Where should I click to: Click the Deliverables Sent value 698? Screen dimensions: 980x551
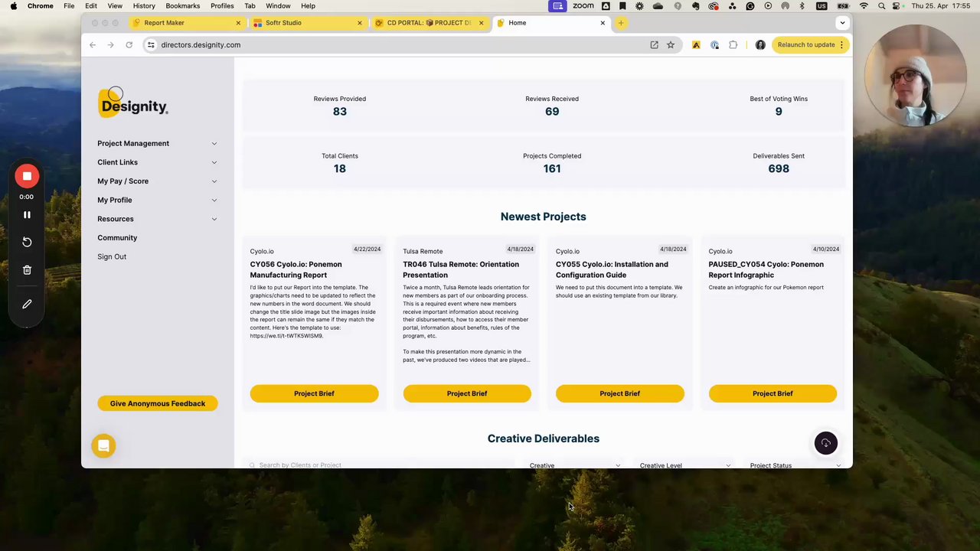[x=779, y=169]
